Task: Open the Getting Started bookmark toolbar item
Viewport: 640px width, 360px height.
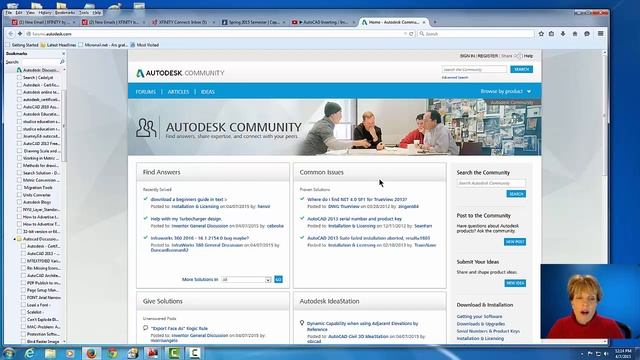Action: click(x=22, y=45)
